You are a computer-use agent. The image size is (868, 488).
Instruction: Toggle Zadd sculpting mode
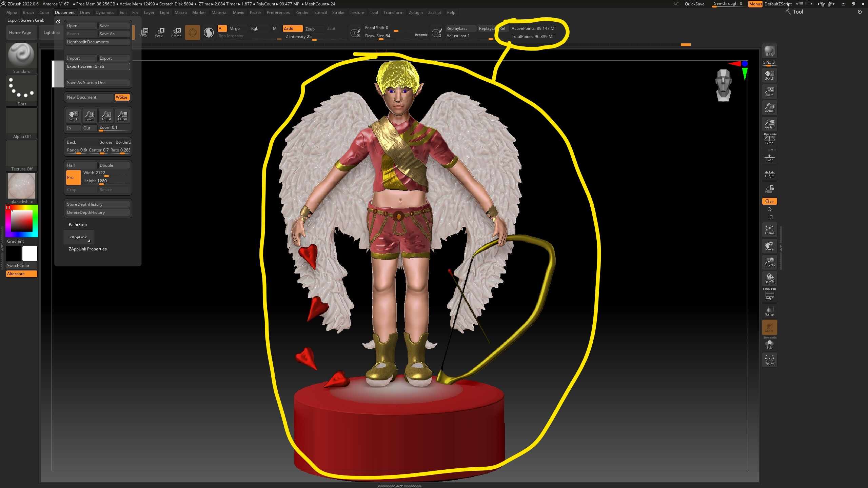292,28
